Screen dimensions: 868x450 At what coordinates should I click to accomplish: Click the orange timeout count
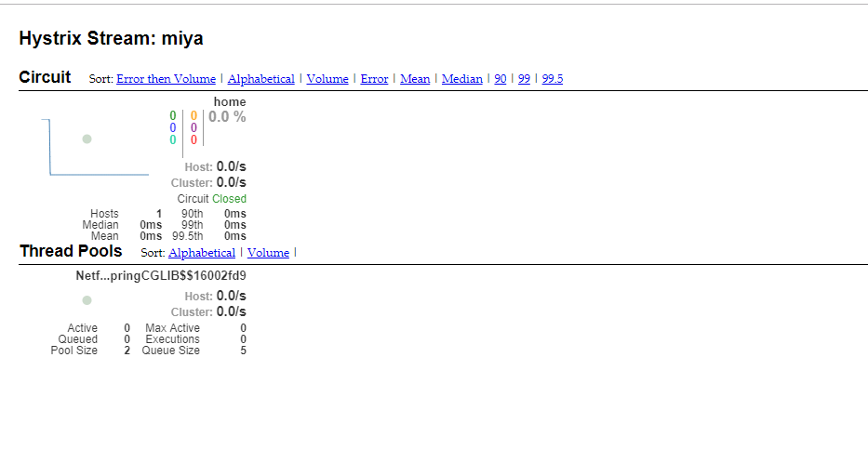coord(194,115)
